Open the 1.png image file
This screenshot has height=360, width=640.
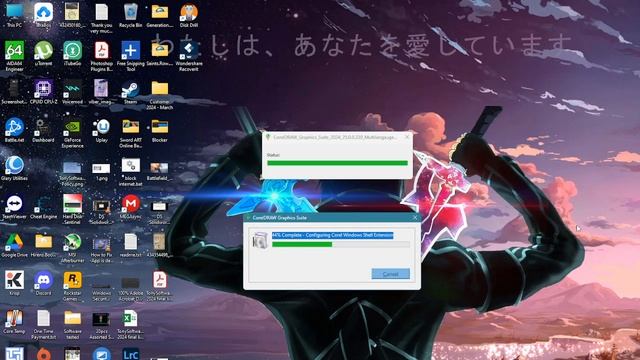point(101,171)
